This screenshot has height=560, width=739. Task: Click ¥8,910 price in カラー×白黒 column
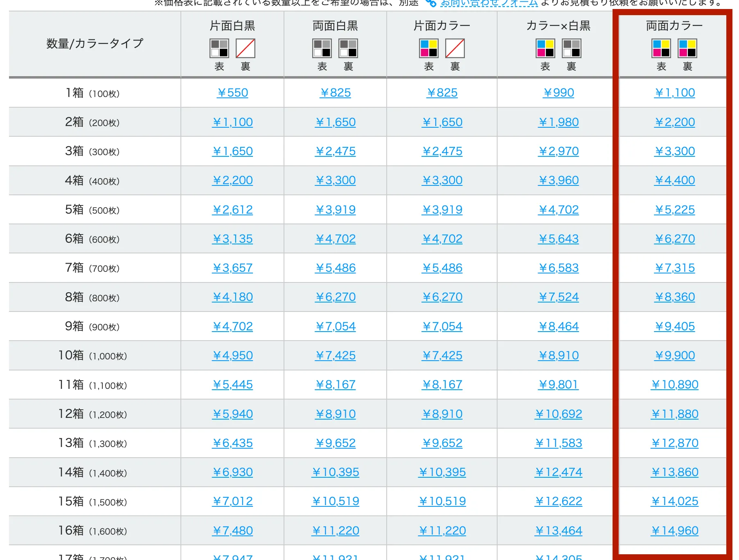click(558, 356)
